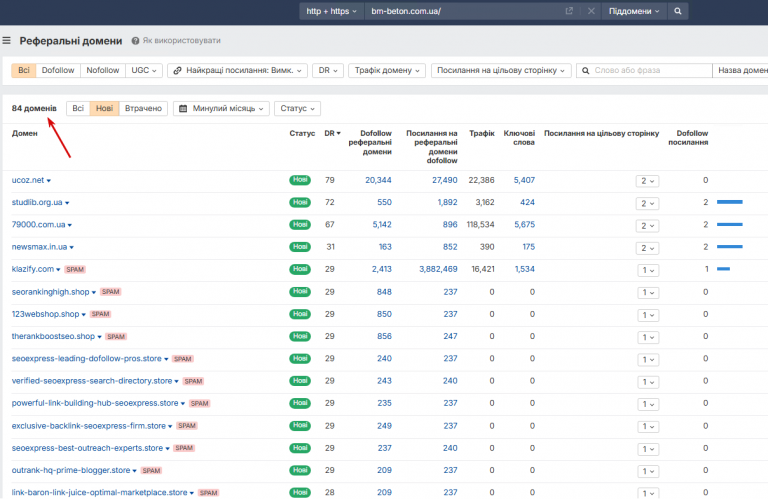
Task: Click Нові status badge for ucoz.net
Action: click(x=300, y=180)
